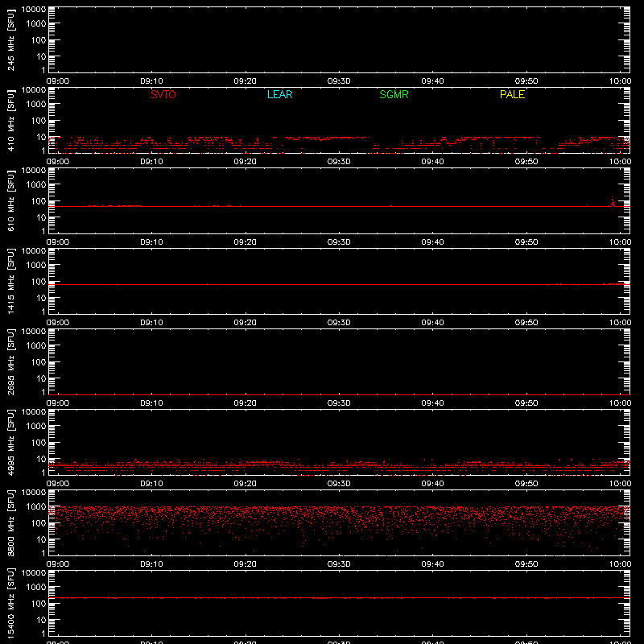Click the 10000 tick label on 4995 MHz axis
Screen dimensions: 644x644
pyautogui.click(x=34, y=412)
